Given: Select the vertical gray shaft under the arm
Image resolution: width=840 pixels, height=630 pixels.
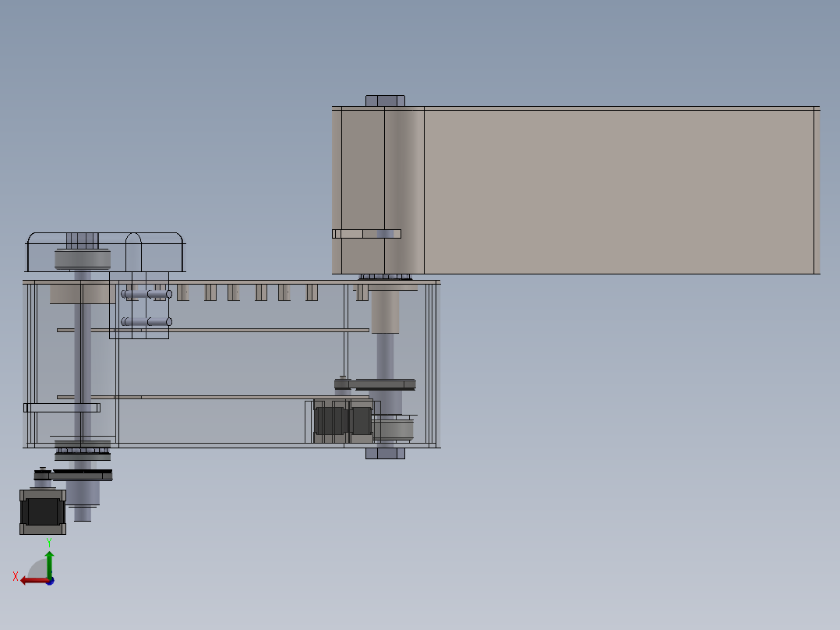Looking at the screenshot, I should tap(385, 356).
